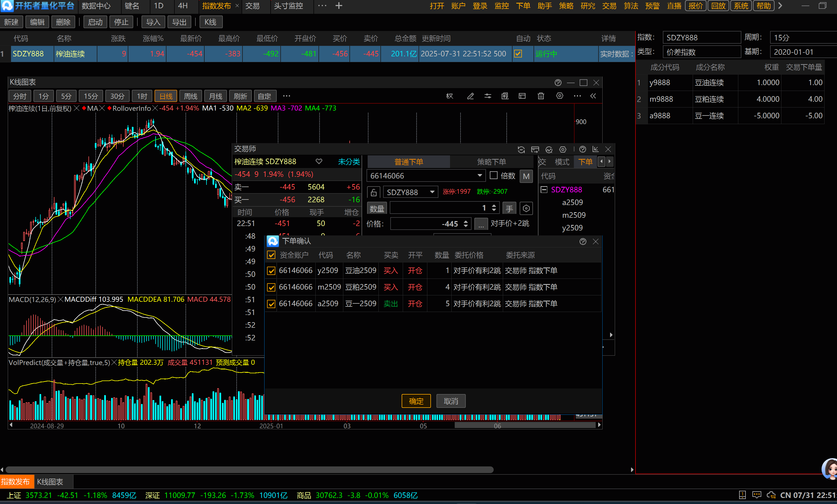Viewport: 837px width, 504px height.
Task: Open chart parameter sliders icon in K线图表
Action: (x=487, y=96)
